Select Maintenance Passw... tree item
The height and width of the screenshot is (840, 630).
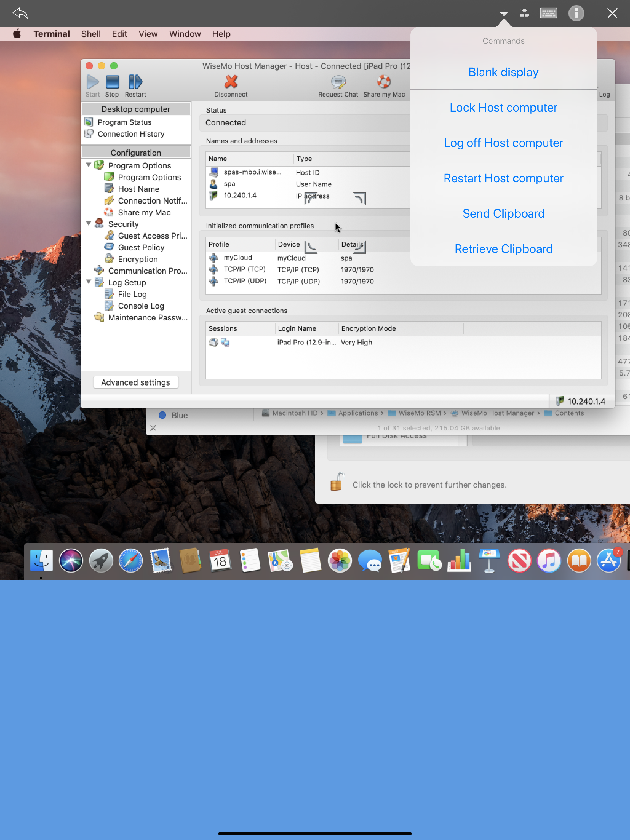tap(147, 318)
